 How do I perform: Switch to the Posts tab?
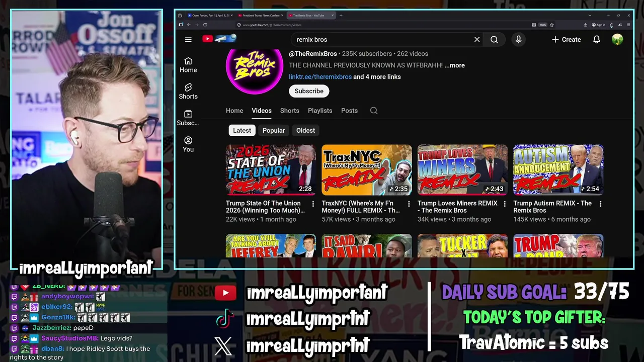(349, 111)
